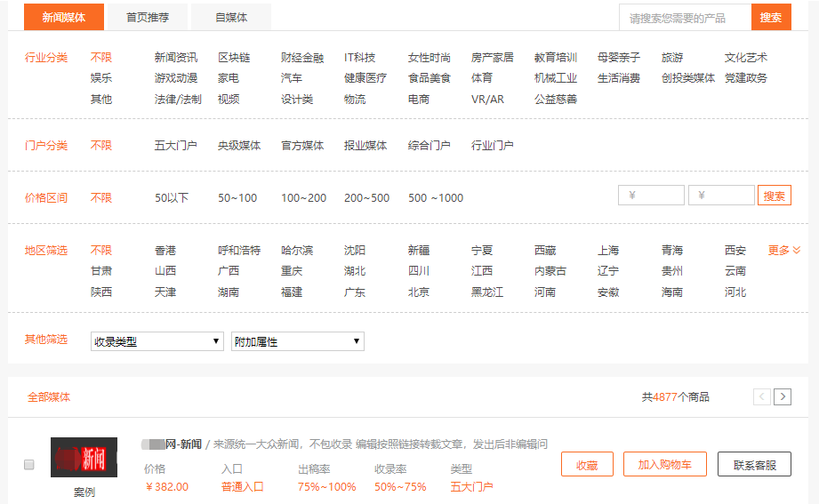Click the product search input field
Screen dimensions: 819x504
(685, 18)
